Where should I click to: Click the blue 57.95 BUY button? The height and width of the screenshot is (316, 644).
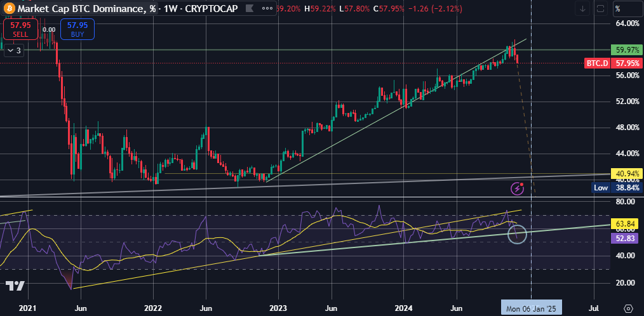click(x=77, y=30)
